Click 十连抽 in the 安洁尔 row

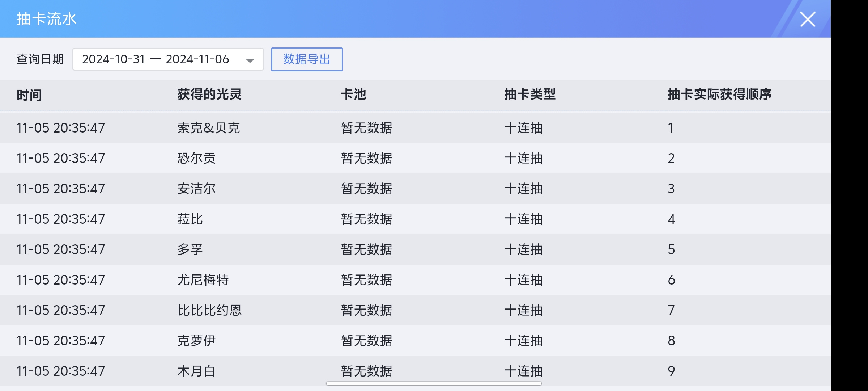tap(523, 189)
